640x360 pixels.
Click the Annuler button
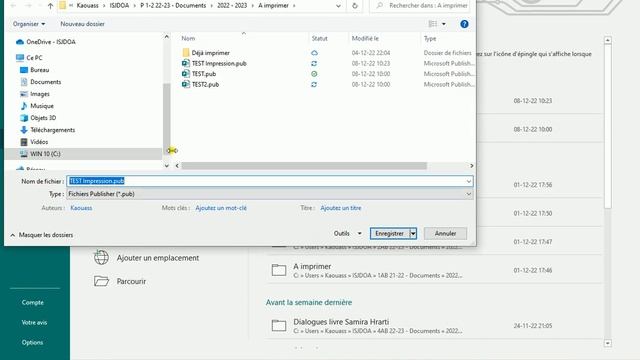point(445,233)
